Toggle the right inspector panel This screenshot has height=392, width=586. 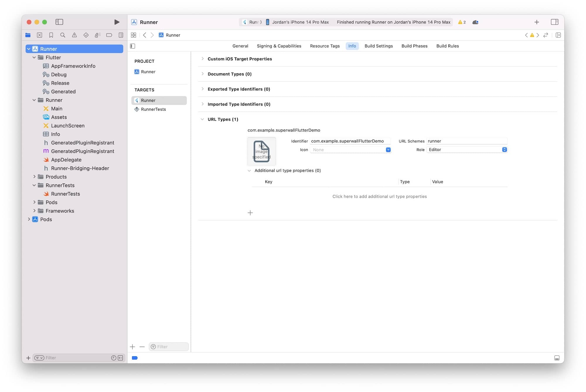[x=554, y=22]
